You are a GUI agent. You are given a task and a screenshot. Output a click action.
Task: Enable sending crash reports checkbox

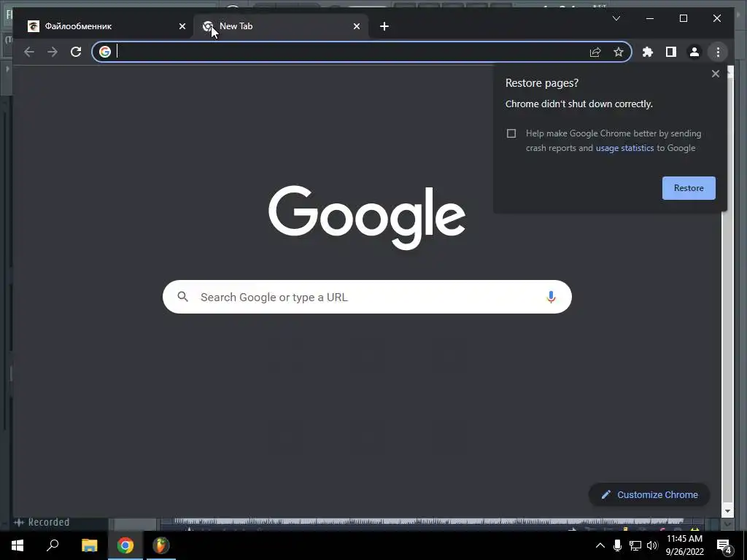click(511, 133)
